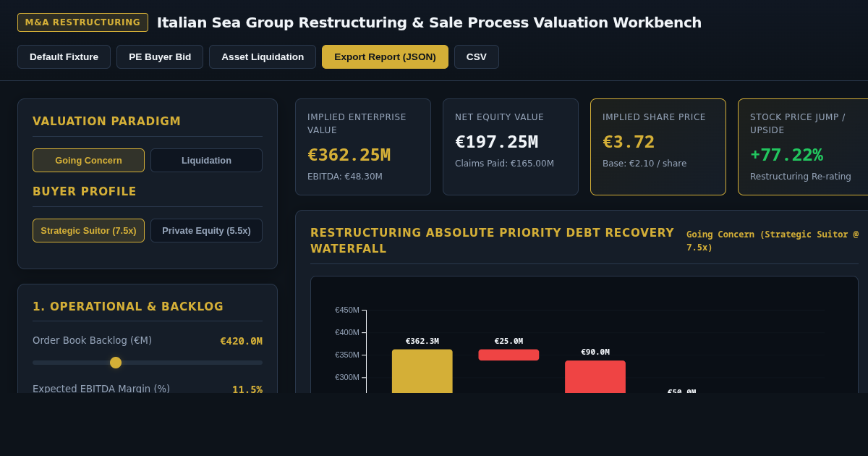Click the €450M axis label
Screen dimensions: 868x456
click(x=347, y=310)
